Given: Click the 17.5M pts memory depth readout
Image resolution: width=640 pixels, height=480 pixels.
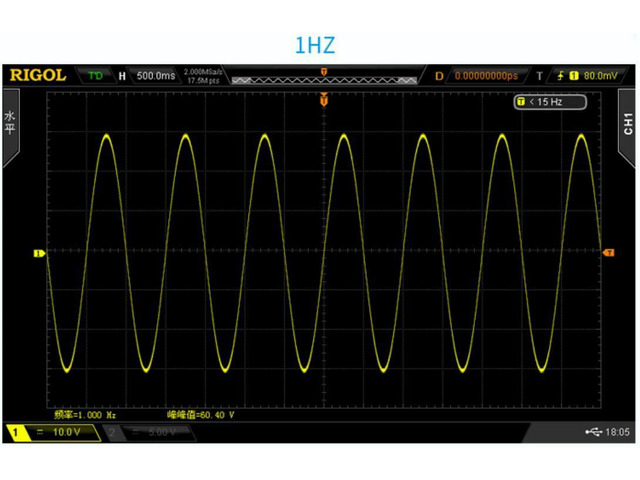Looking at the screenshot, I should 203,80.
